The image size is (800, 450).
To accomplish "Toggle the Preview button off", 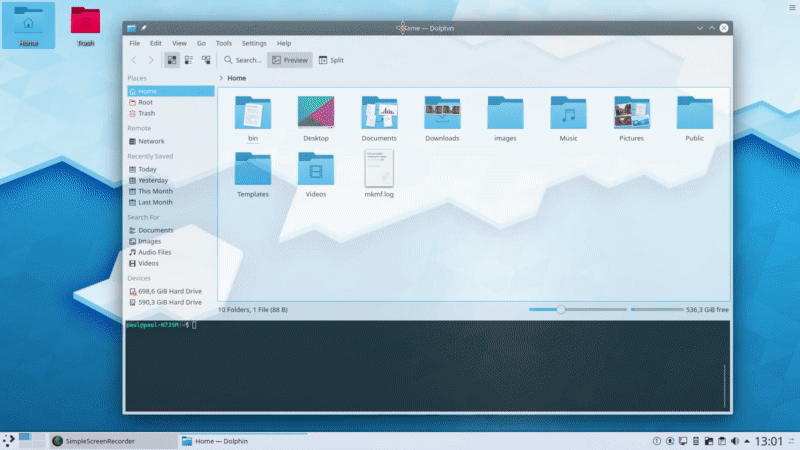I will point(290,60).
